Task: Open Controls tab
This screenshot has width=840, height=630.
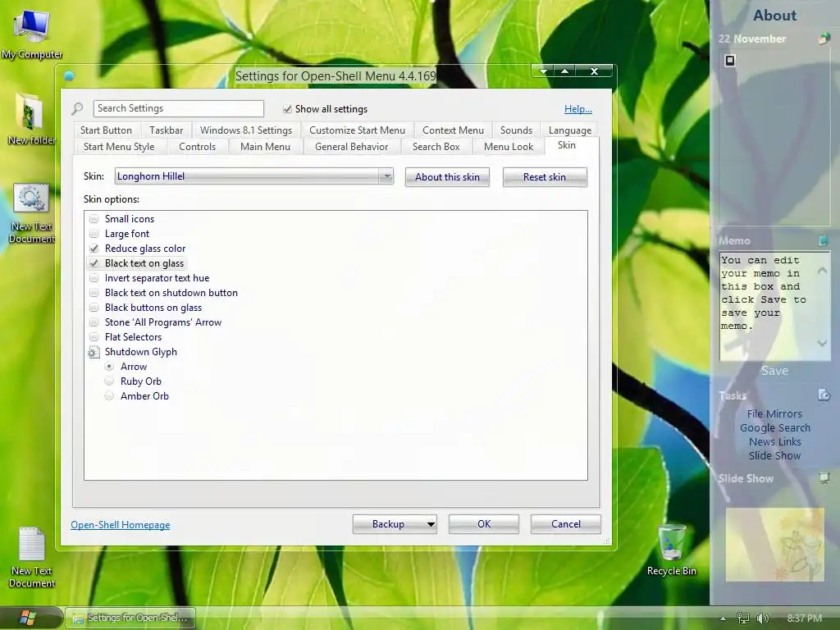Action: [197, 147]
